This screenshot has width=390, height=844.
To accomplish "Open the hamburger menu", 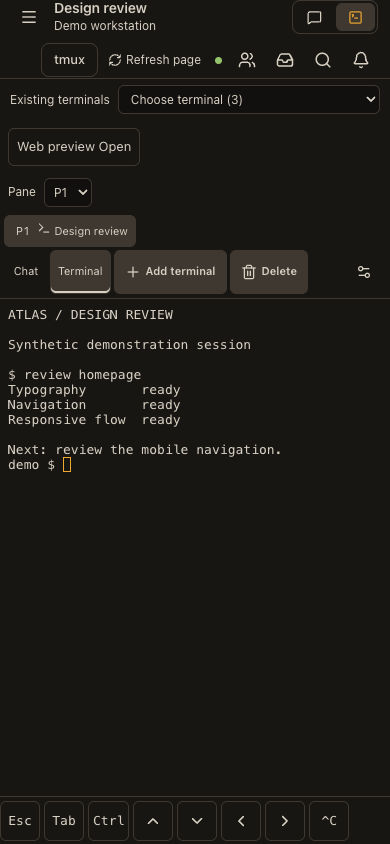I will (29, 17).
